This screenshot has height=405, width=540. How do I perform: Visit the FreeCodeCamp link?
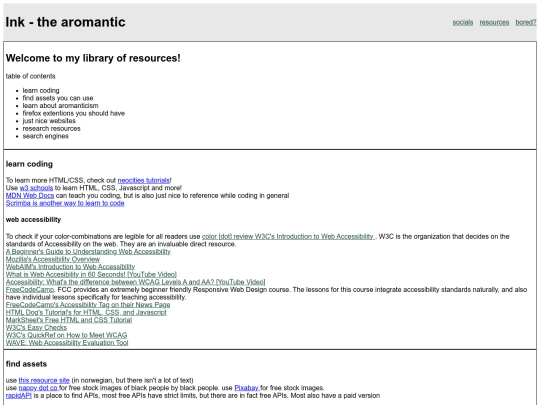point(30,289)
